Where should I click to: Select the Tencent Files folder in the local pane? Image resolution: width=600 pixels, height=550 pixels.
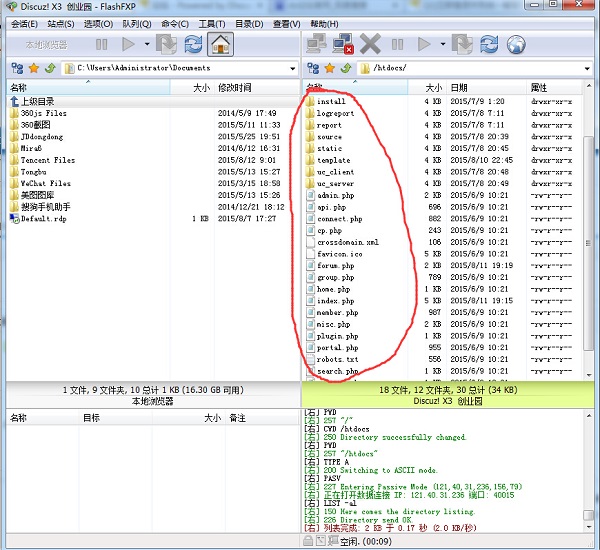point(47,160)
